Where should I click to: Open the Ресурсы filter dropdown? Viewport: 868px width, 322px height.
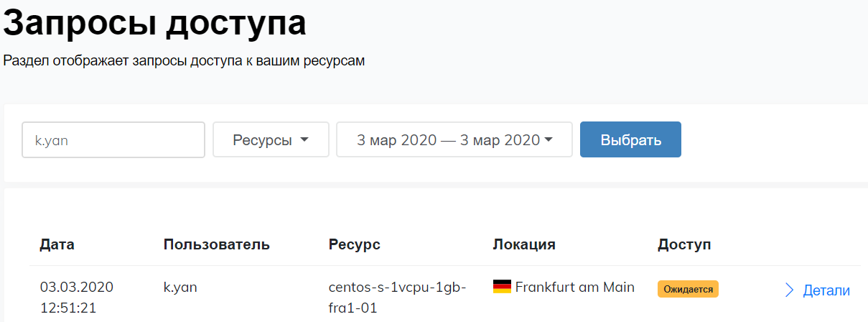pyautogui.click(x=271, y=139)
